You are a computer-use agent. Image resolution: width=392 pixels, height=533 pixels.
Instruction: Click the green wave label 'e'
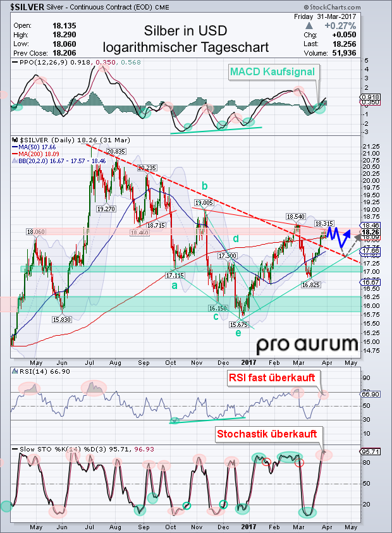238,332
